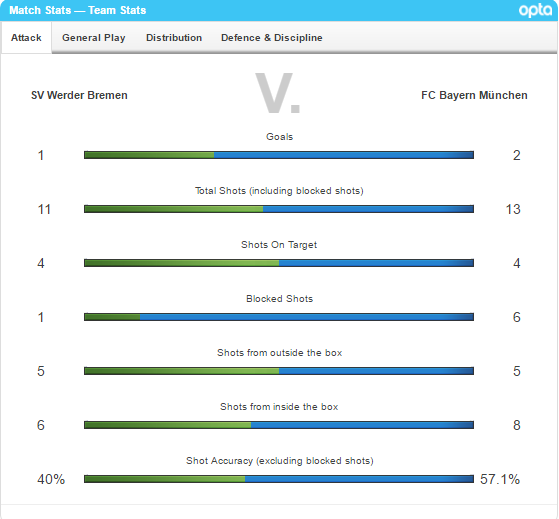Click the Total Shots comparison bar
This screenshot has width=559, height=519.
coord(279,209)
